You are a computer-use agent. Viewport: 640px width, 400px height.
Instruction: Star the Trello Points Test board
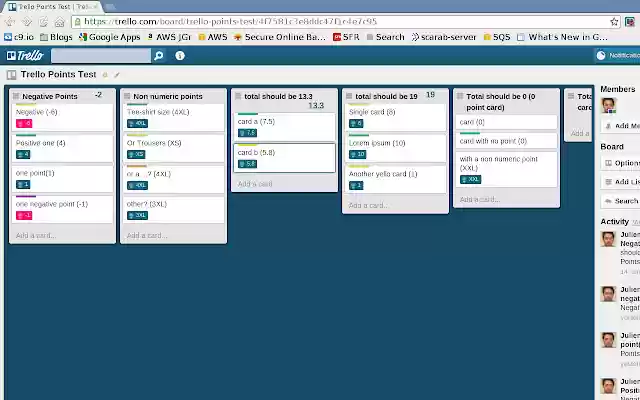pos(105,75)
